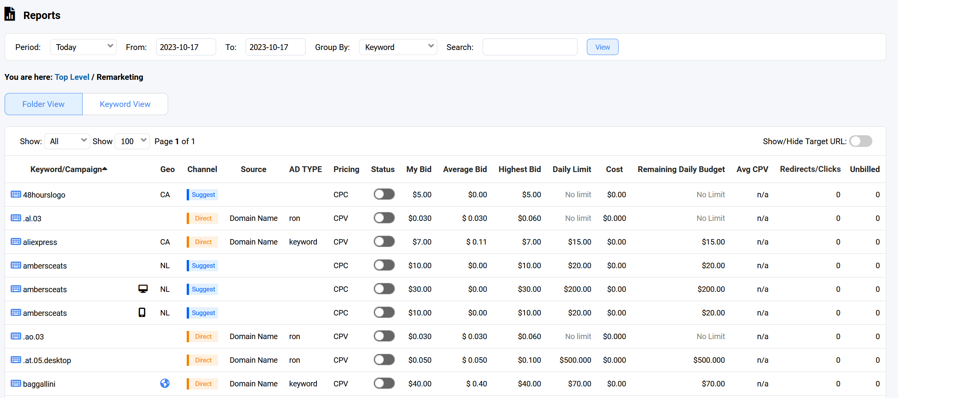Sort by Keyword/Campaign column header
The width and height of the screenshot is (980, 398).
pyautogui.click(x=69, y=169)
